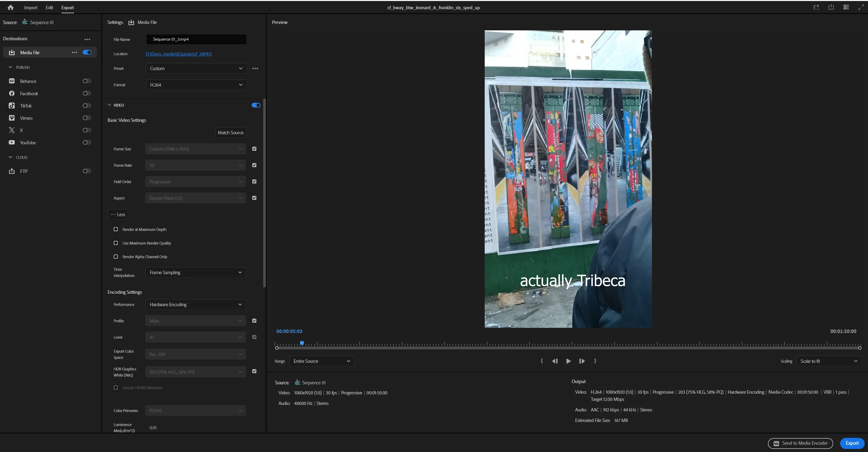868x452 pixels.
Task: Open the Format dropdown showing H.264
Action: pos(196,85)
